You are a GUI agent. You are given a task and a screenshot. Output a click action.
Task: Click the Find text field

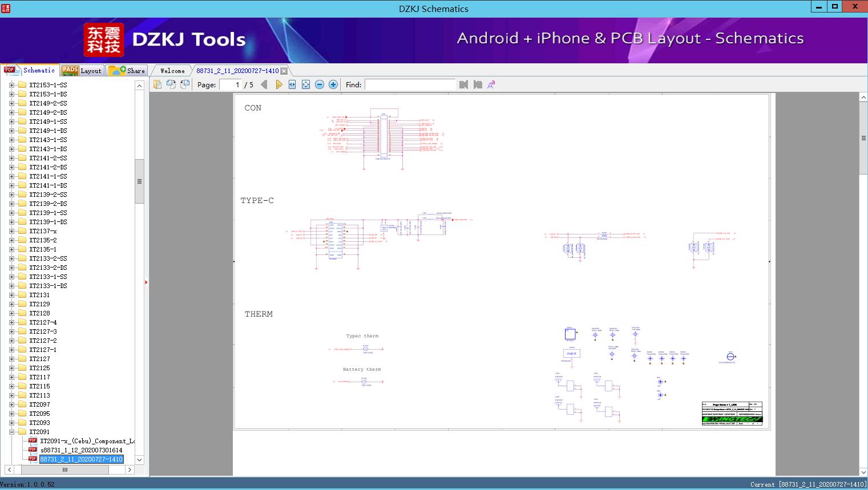(410, 84)
